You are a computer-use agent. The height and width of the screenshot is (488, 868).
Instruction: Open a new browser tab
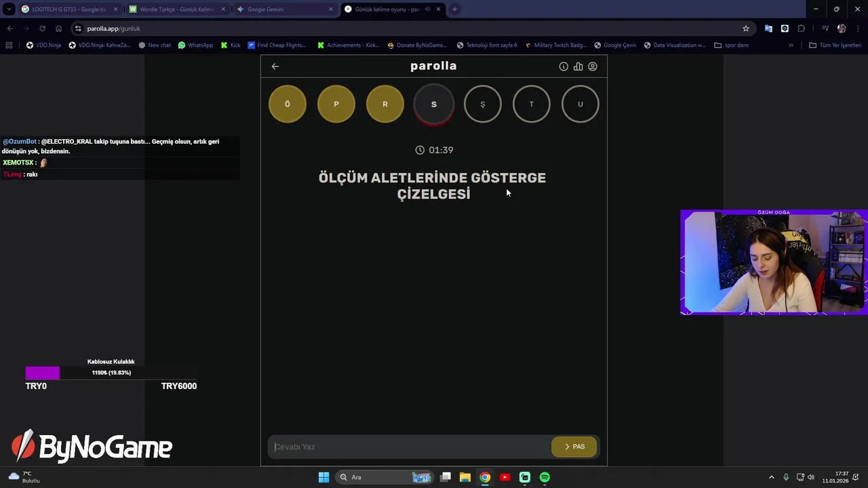coord(454,9)
